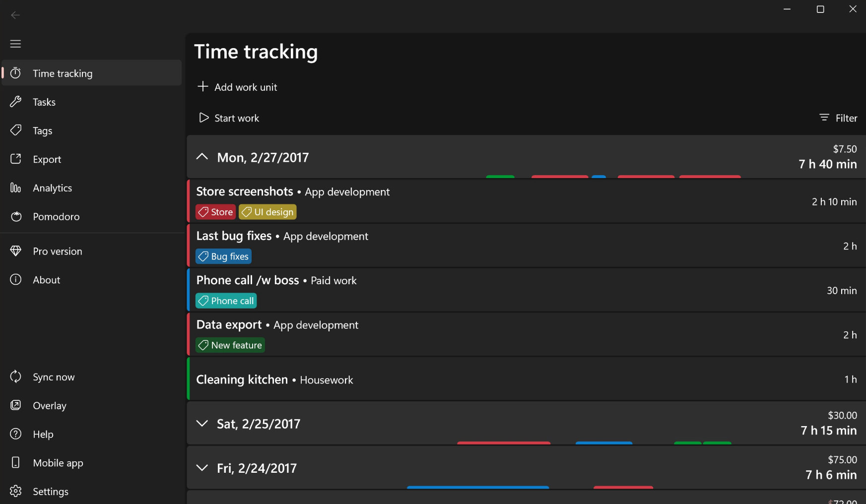This screenshot has height=504, width=866.
Task: Open the Tags page
Action: (92, 130)
